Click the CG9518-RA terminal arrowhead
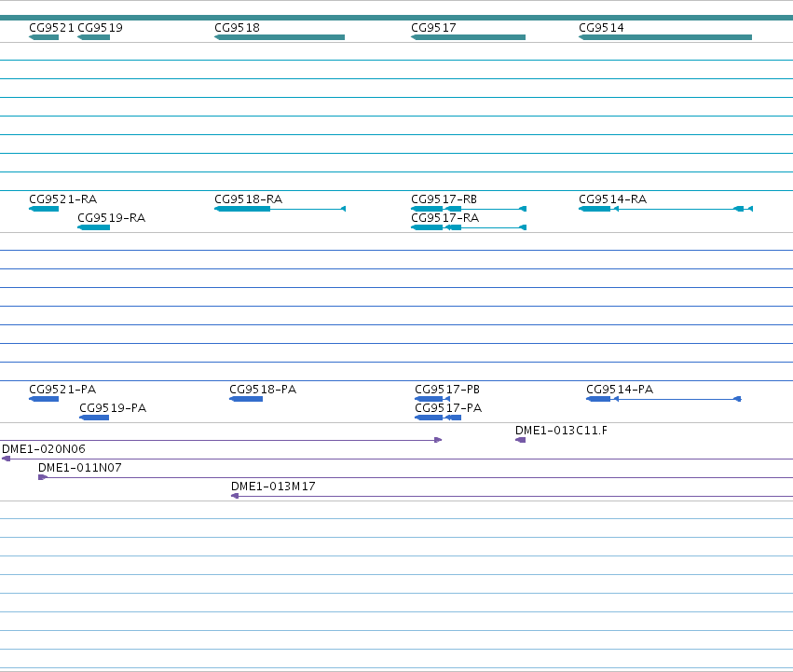 pyautogui.click(x=344, y=209)
